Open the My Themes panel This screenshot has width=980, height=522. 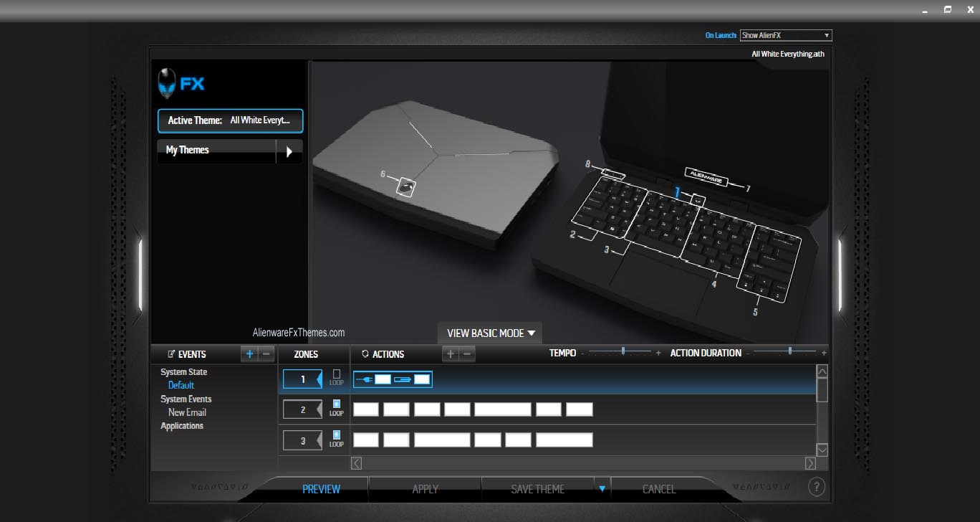click(216, 151)
